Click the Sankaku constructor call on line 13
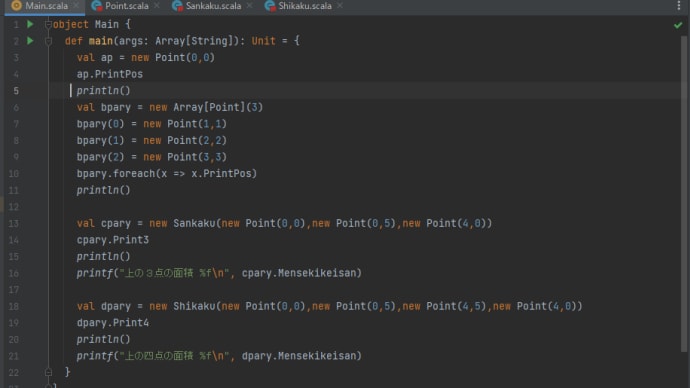Image resolution: width=690 pixels, height=388 pixels. click(x=320, y=223)
